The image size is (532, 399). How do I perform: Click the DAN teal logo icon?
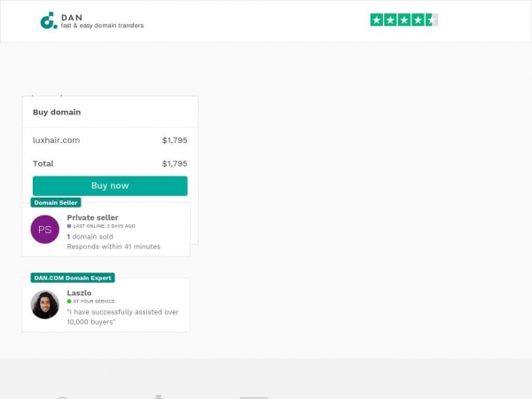tap(49, 20)
